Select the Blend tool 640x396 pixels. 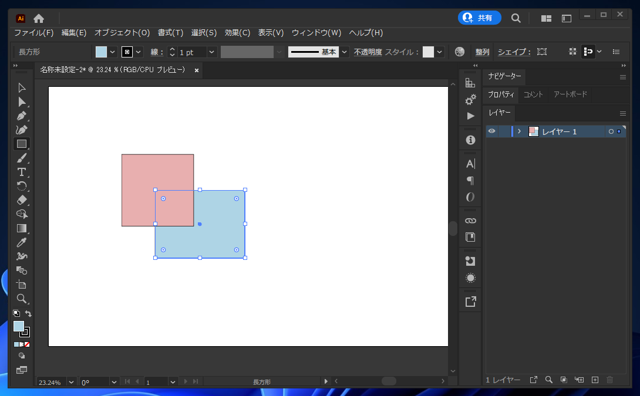22,270
